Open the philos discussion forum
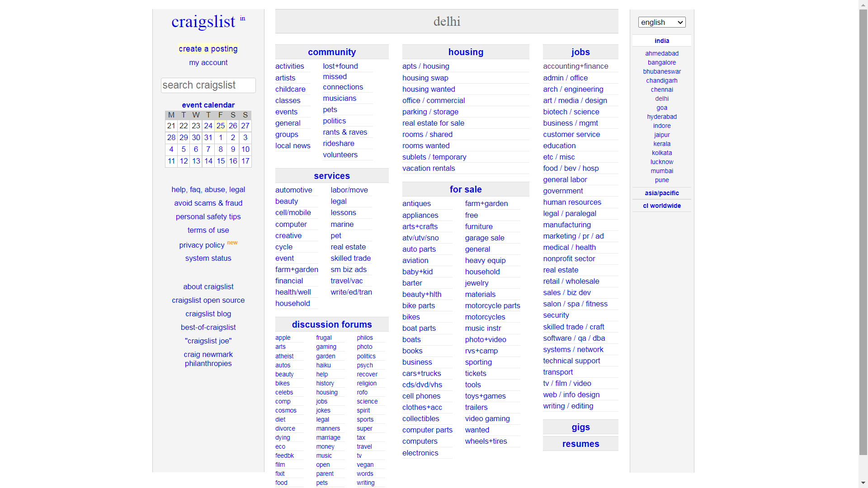868x488 pixels. [x=365, y=338]
